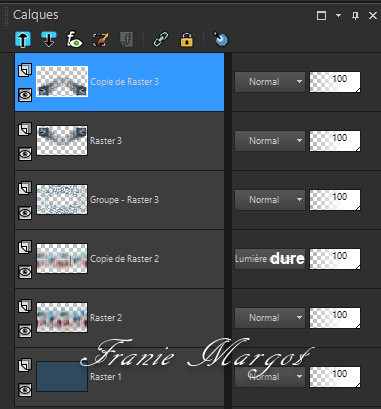Click the pin auto-hide icon of Calques

(356, 15)
